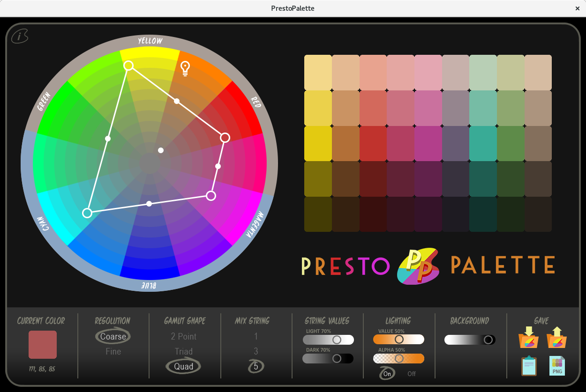Set mix string to 3

256,351
